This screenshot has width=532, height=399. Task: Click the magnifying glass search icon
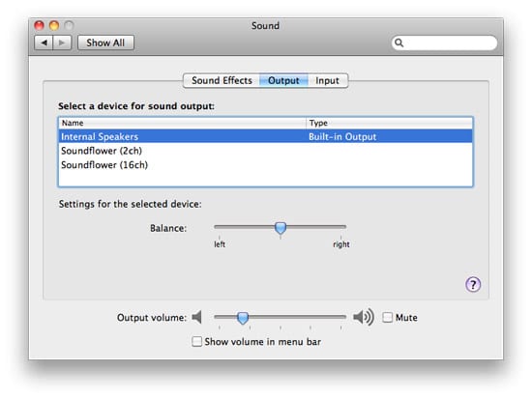pos(399,43)
